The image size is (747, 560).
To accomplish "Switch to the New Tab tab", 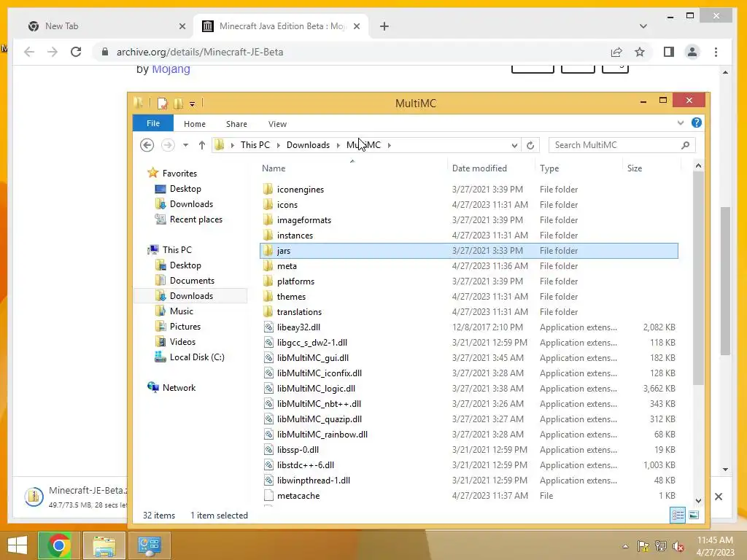I will [x=106, y=26].
